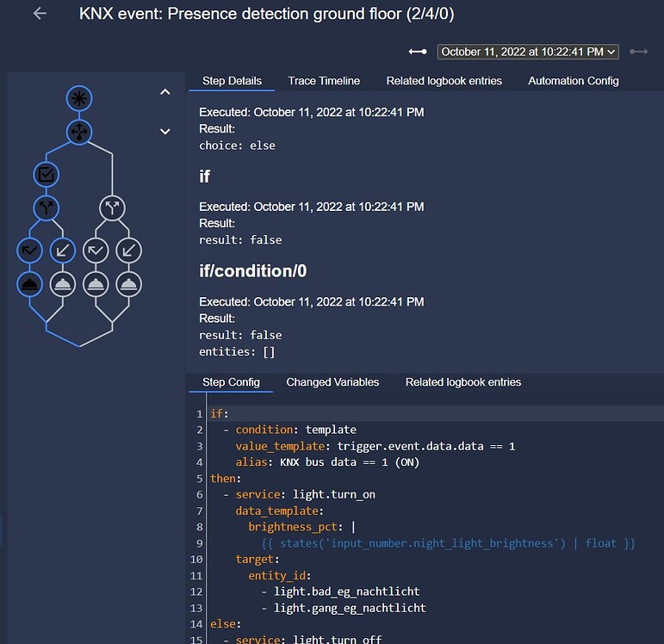This screenshot has height=644, width=664.
Task: Click the back arrow beside the title
Action: pyautogui.click(x=40, y=14)
